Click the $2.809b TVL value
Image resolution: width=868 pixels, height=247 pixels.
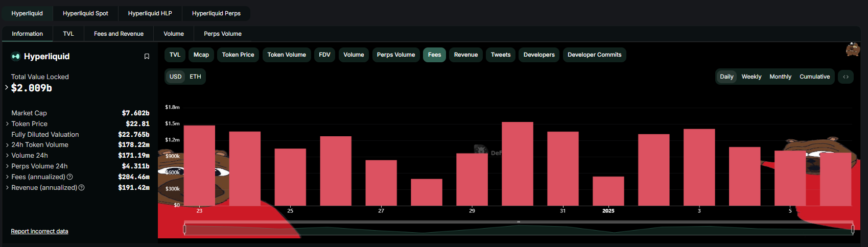[x=32, y=88]
